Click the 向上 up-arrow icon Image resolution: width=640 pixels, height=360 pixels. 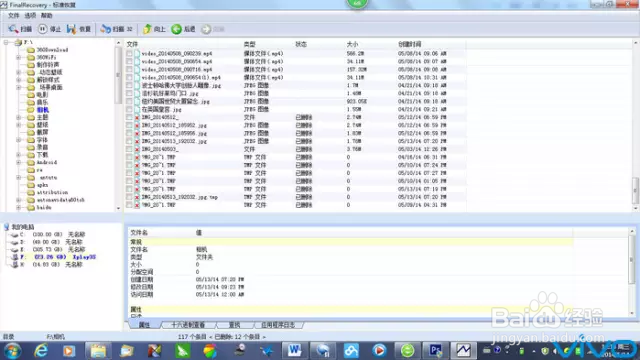pyautogui.click(x=147, y=29)
